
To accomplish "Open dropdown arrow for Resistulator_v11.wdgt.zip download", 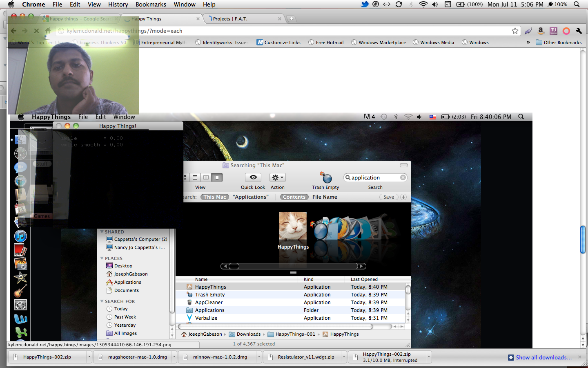I will click(x=344, y=357).
